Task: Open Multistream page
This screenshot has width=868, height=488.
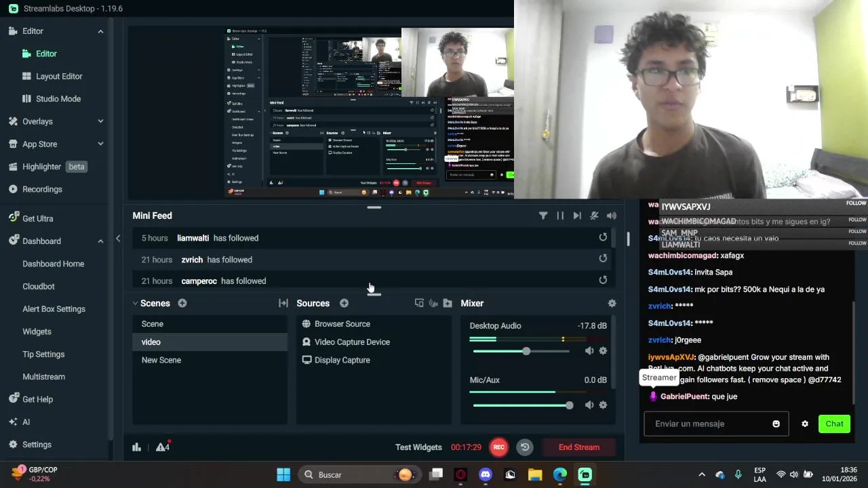Action: point(43,376)
